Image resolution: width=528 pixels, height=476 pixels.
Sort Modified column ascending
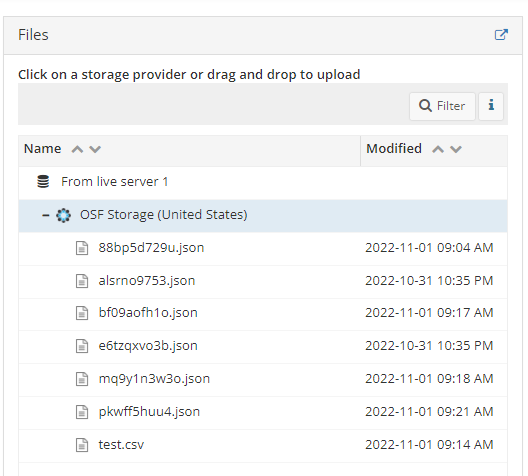(438, 149)
